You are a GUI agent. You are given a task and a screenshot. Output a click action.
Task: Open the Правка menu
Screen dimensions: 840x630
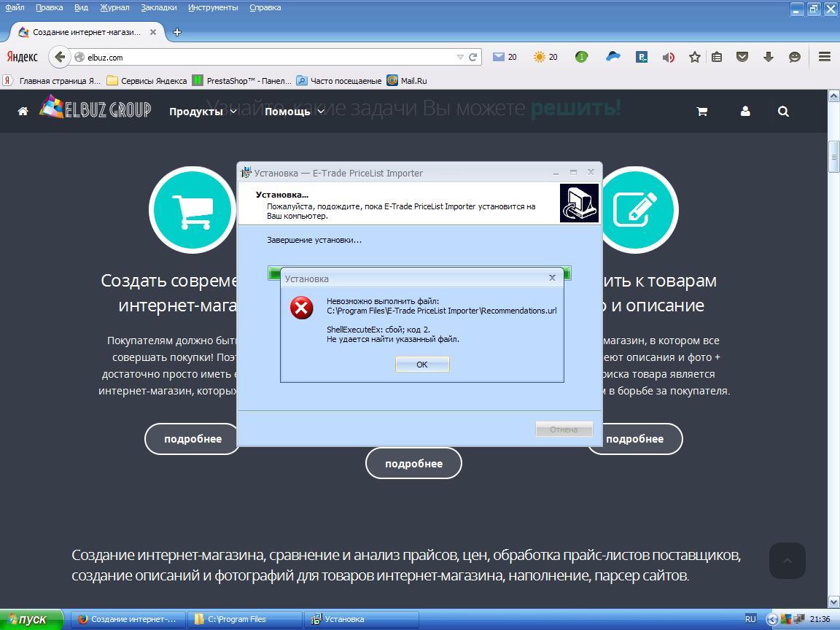coord(50,7)
